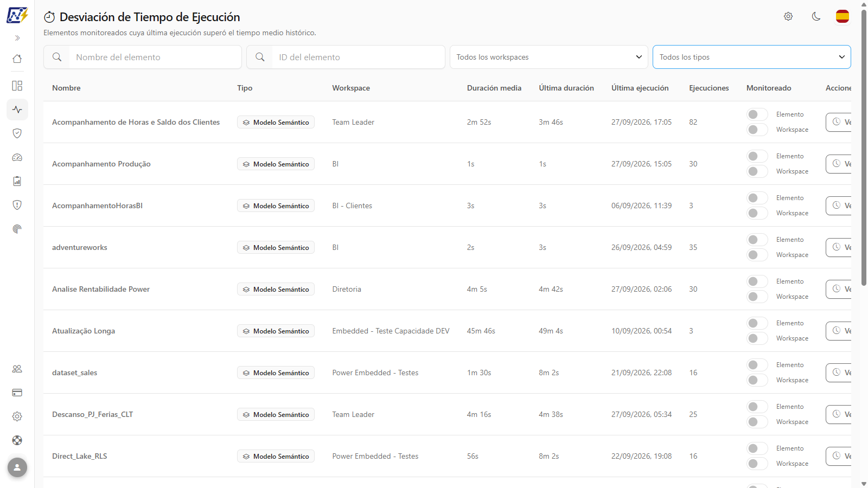Sort by Última ejecución column header
Viewport: 868px width, 488px height.
point(640,88)
